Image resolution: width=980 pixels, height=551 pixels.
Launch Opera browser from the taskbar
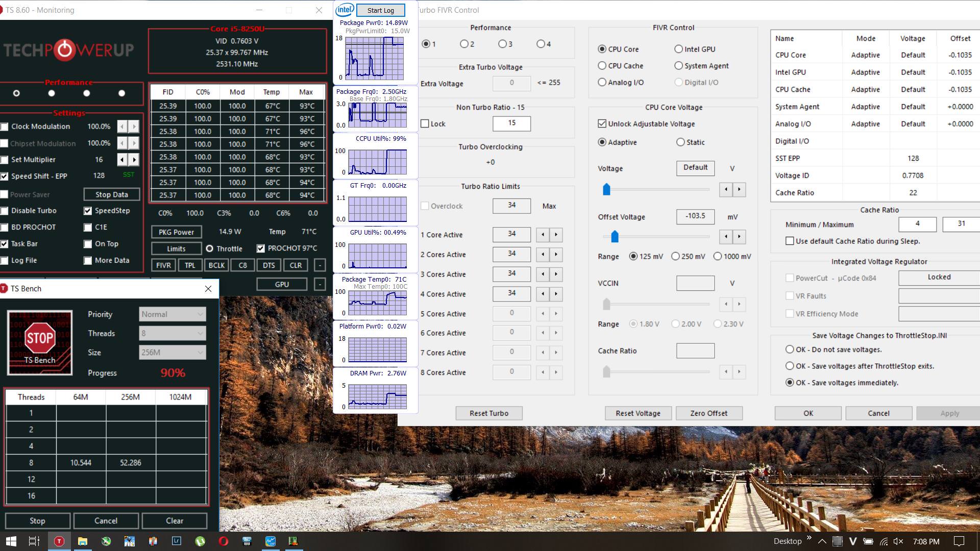click(223, 541)
